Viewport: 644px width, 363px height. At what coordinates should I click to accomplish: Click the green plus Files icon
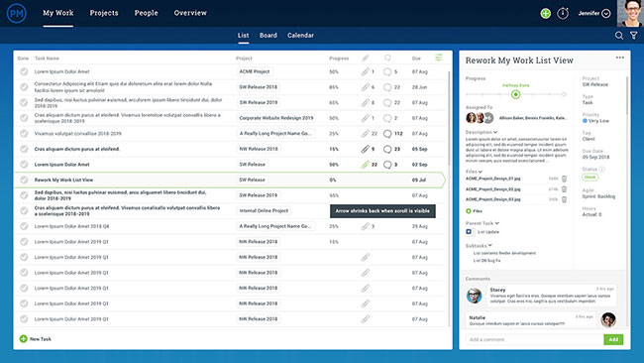point(469,211)
